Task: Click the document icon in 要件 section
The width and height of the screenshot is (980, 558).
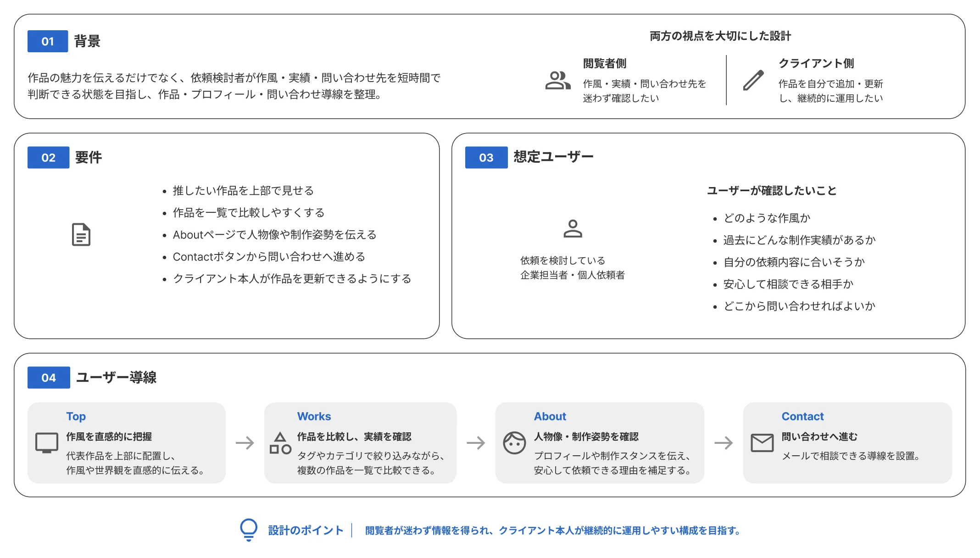Action: [x=81, y=235]
